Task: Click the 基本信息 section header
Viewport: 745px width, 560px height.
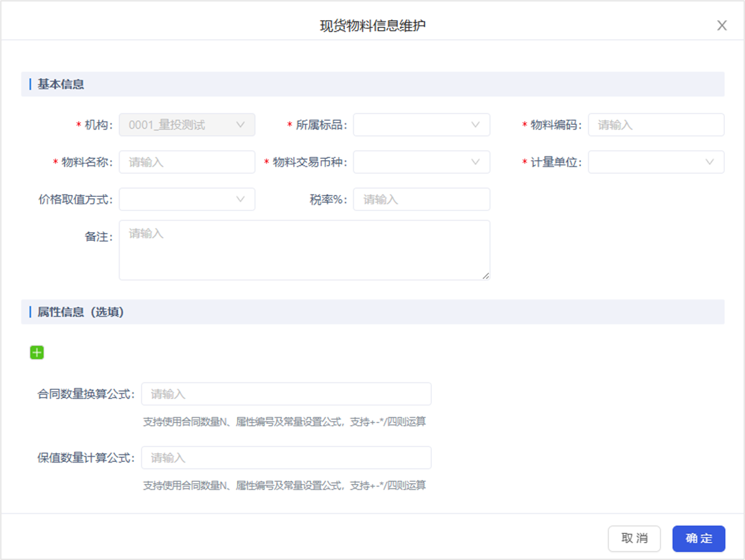Action: point(61,85)
